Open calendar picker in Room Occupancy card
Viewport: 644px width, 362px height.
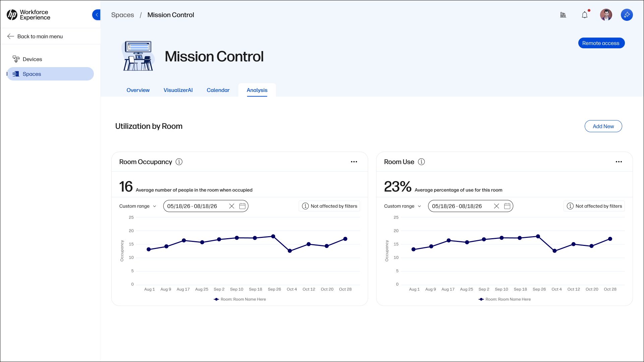(x=242, y=206)
